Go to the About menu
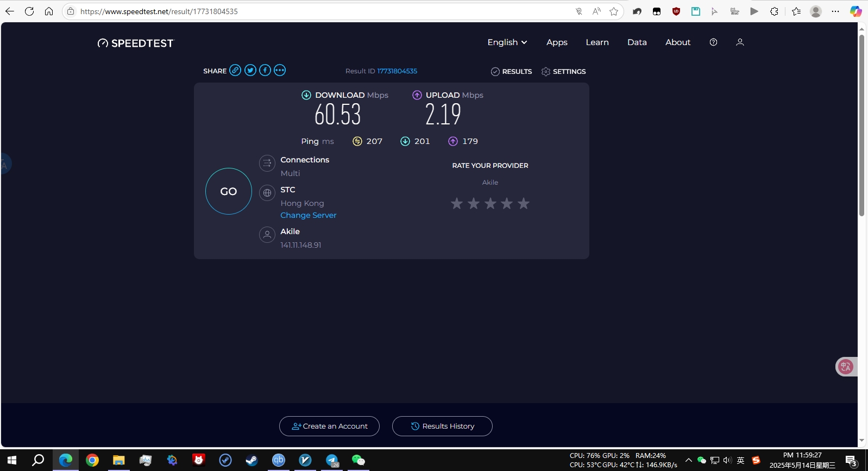 (x=677, y=42)
